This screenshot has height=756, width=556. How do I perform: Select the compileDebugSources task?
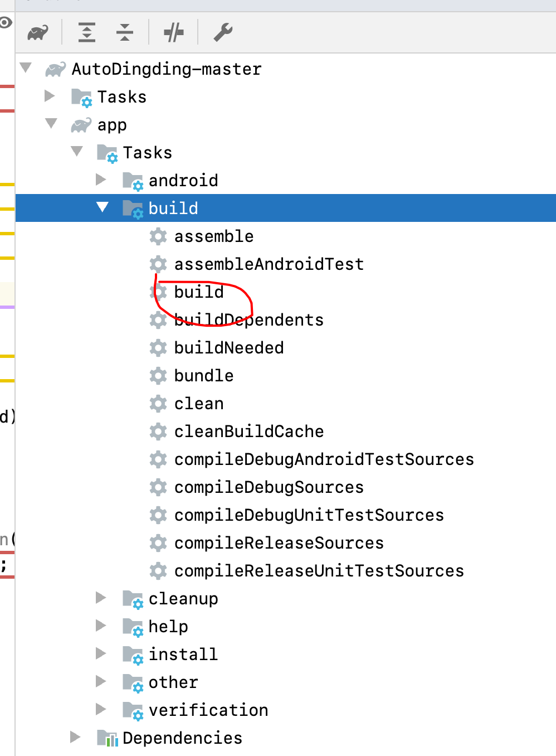[269, 487]
